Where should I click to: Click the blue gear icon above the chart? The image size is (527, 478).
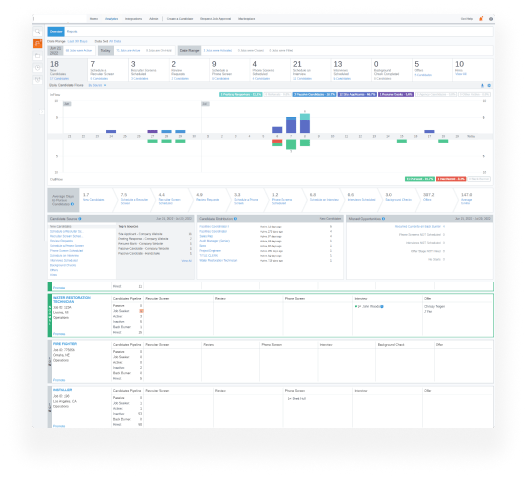point(489,85)
